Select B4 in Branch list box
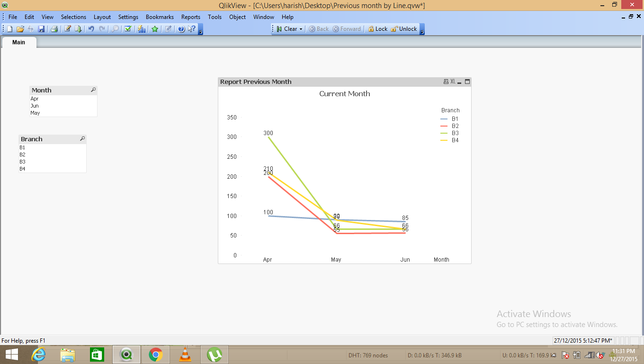The width and height of the screenshot is (644, 364). click(53, 169)
